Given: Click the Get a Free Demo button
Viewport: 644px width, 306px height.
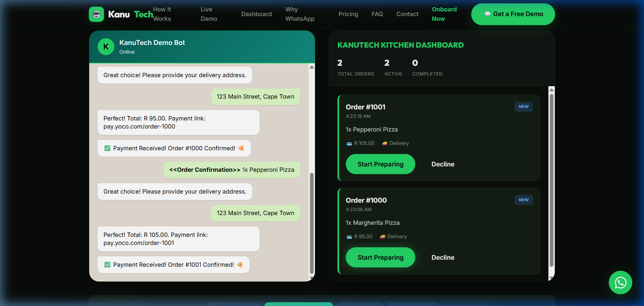Looking at the screenshot, I should click(x=513, y=14).
